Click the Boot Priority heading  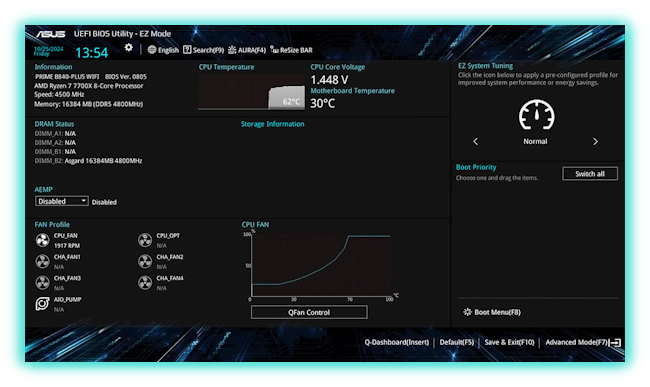(x=476, y=167)
